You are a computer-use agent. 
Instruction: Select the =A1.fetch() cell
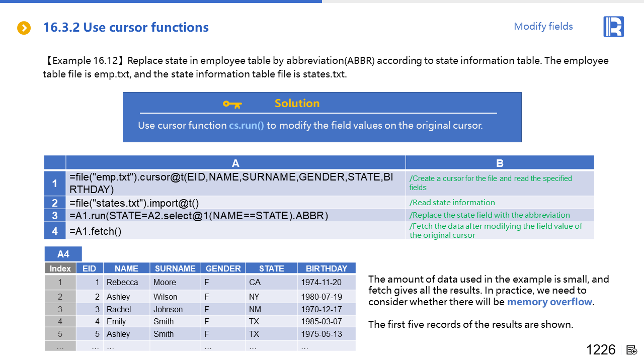(x=235, y=231)
